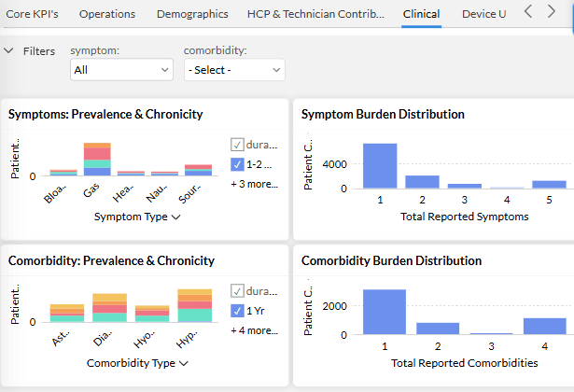Select the Gas stacked bar
Screen dimensions: 574x392
(97, 160)
